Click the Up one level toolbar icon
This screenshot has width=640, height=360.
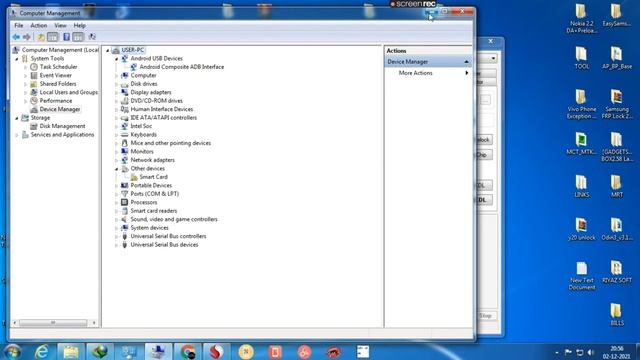click(41, 37)
